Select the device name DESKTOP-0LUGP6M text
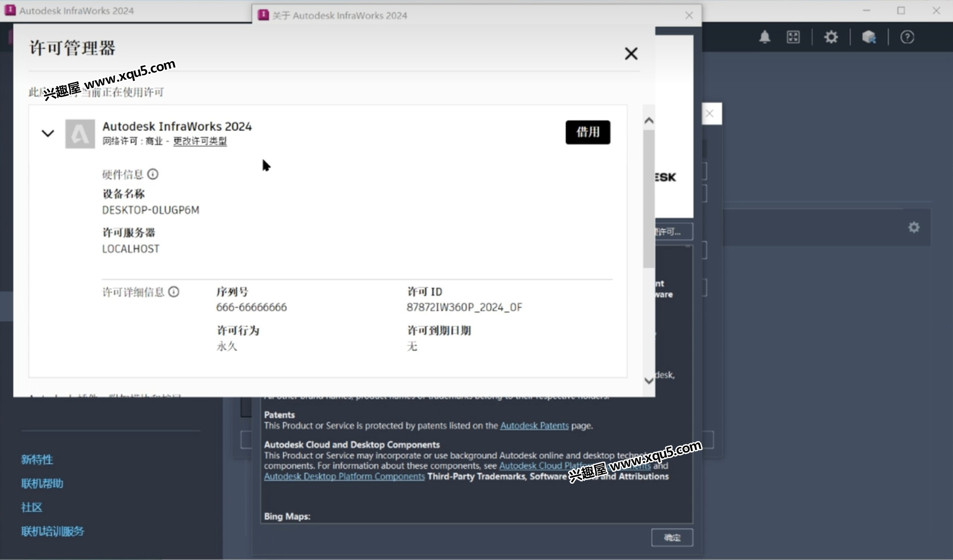This screenshot has height=560, width=953. pos(150,210)
